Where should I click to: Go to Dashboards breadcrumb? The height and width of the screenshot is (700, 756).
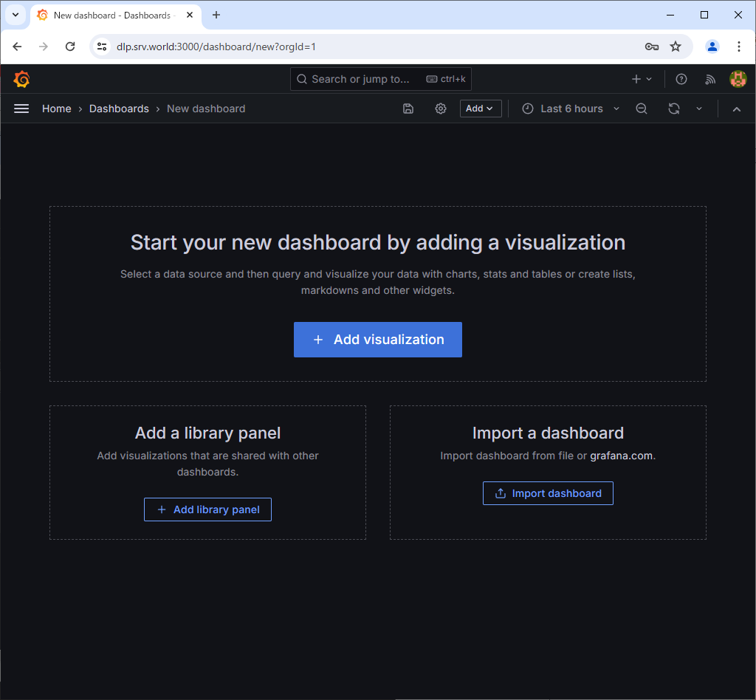pyautogui.click(x=119, y=109)
